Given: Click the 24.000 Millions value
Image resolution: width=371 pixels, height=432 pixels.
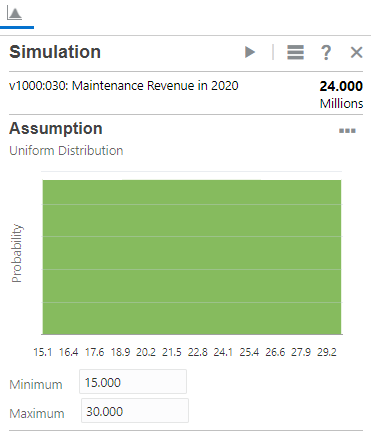Looking at the screenshot, I should click(341, 94).
